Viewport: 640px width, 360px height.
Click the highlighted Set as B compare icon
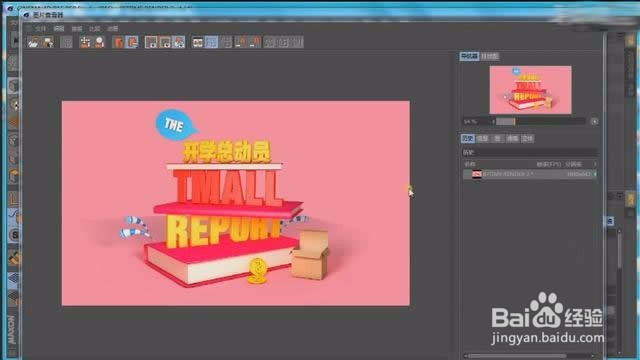(x=132, y=42)
